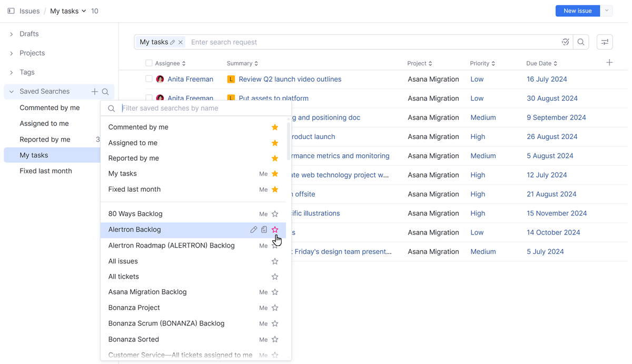The height and width of the screenshot is (364, 632).
Task: Duplicate Alertron Backlog via copy icon
Action: click(264, 229)
